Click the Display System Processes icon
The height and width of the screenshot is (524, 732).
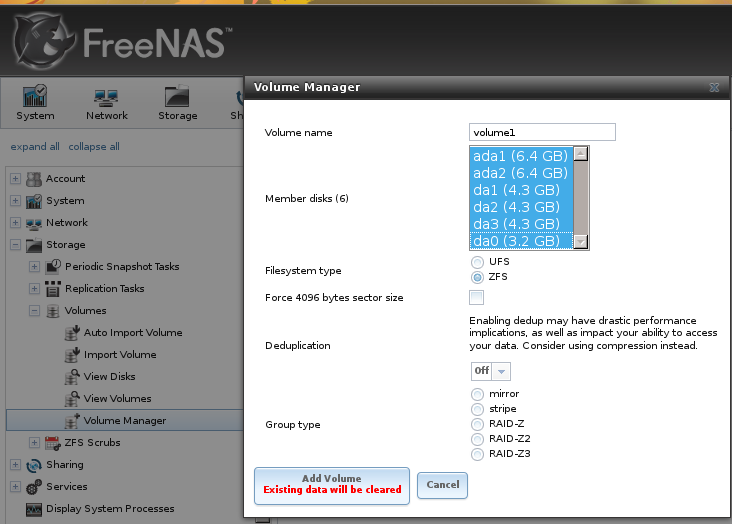point(34,509)
